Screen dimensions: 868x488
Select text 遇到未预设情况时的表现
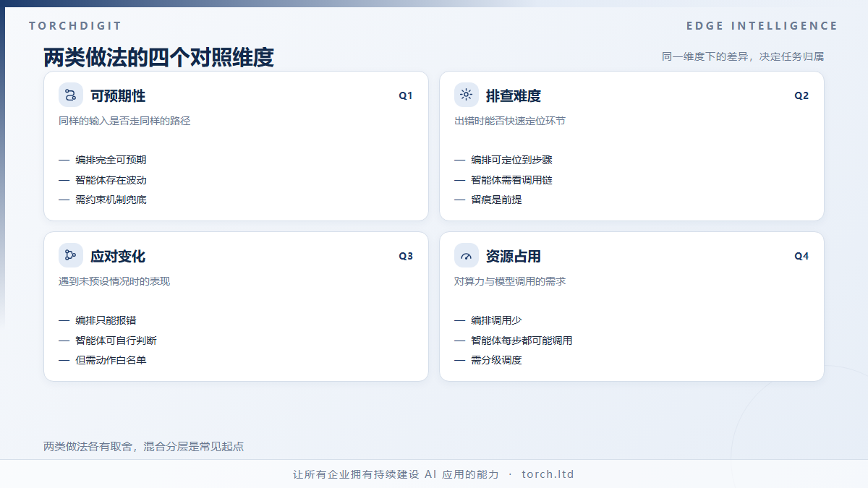[114, 281]
